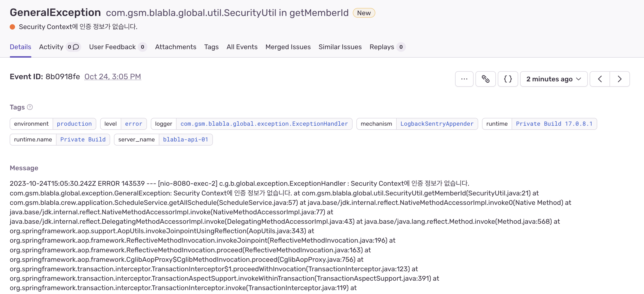Open the raw JSON curly braces button
644x294 pixels.
pos(507,79)
